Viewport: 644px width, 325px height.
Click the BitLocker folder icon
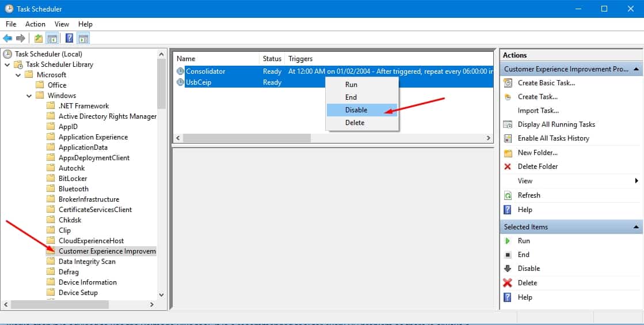51,179
